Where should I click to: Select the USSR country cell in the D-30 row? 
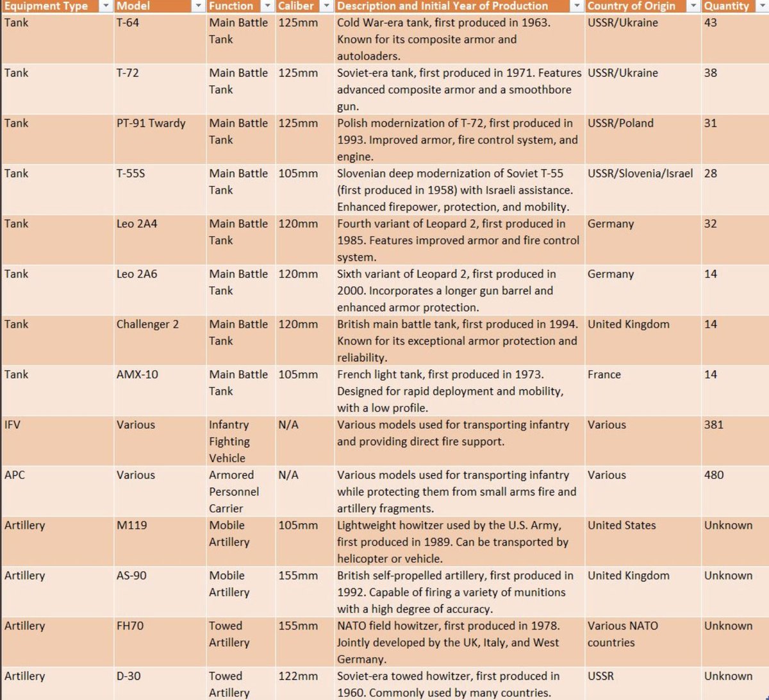[643, 684]
